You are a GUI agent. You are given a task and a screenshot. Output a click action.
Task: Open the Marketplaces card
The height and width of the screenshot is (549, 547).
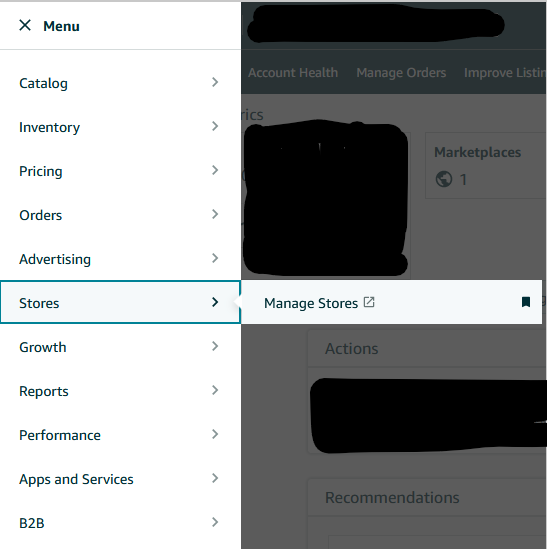(x=486, y=166)
